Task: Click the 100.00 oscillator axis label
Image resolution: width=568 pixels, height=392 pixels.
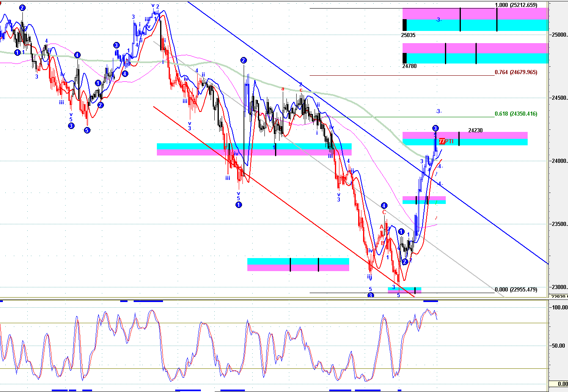Action: click(x=559, y=307)
